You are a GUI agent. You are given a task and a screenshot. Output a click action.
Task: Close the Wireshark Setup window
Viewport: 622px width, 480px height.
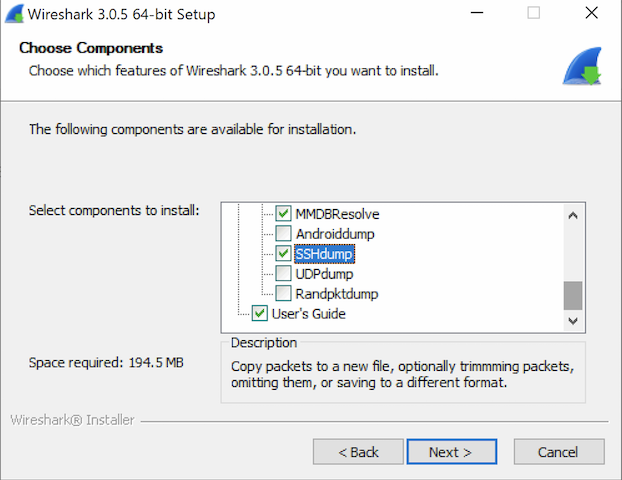591,13
